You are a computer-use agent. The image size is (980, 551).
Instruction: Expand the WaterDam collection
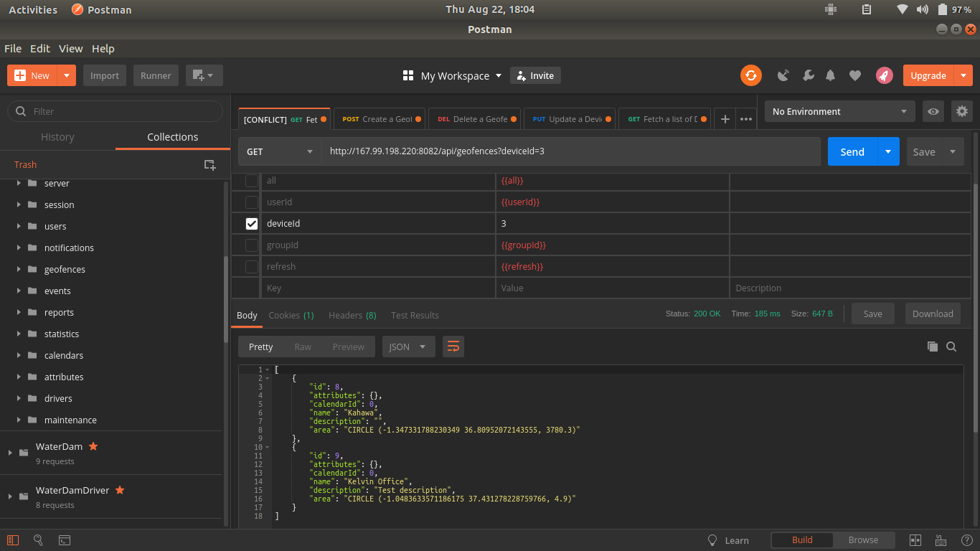[x=10, y=452]
